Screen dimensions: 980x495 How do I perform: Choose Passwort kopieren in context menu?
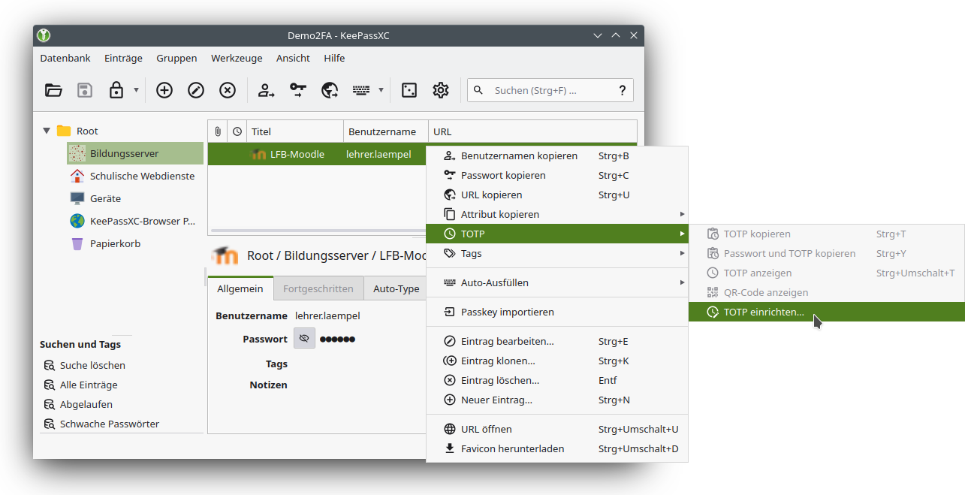click(503, 175)
